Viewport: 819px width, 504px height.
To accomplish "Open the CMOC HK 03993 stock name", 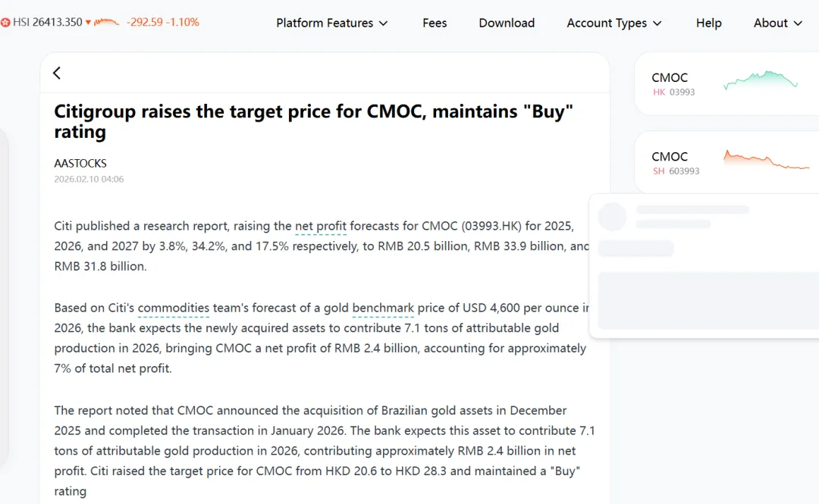I will [670, 77].
